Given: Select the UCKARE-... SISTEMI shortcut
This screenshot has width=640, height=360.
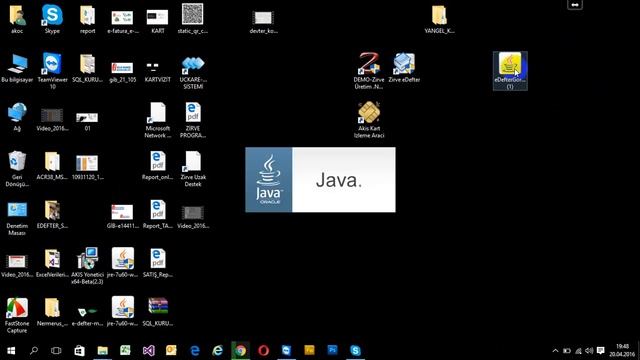Looking at the screenshot, I should coord(193,71).
